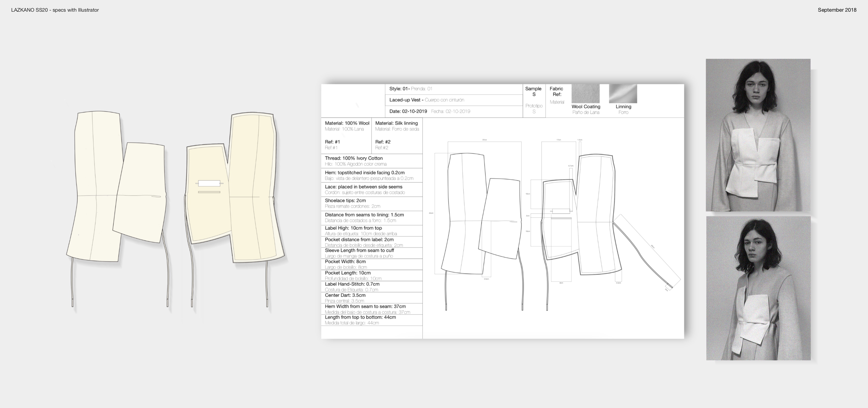Open the upper model photo
The image size is (868, 408).
(758, 135)
